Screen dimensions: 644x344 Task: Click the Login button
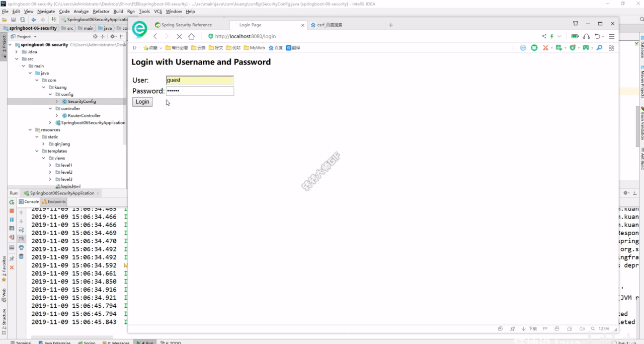(142, 102)
